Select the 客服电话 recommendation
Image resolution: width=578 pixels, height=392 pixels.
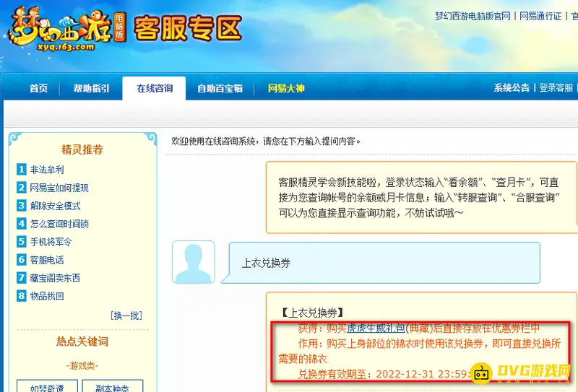coord(47,260)
